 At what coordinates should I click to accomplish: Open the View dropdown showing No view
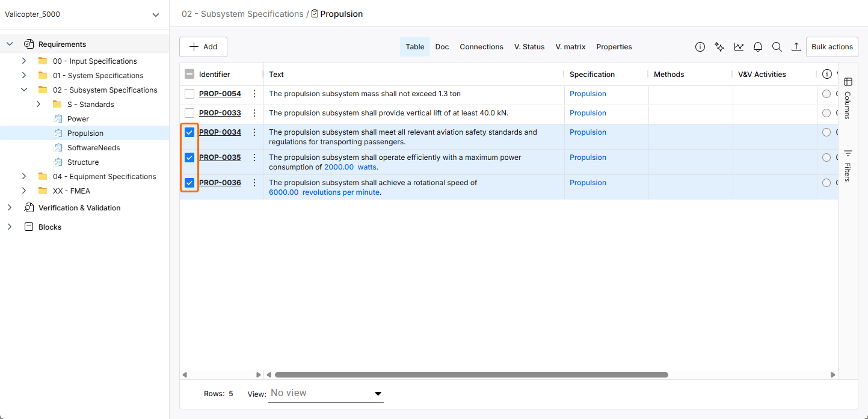pos(325,393)
